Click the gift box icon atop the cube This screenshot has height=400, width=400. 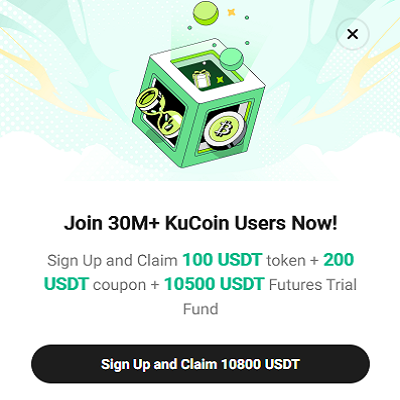coord(200,79)
